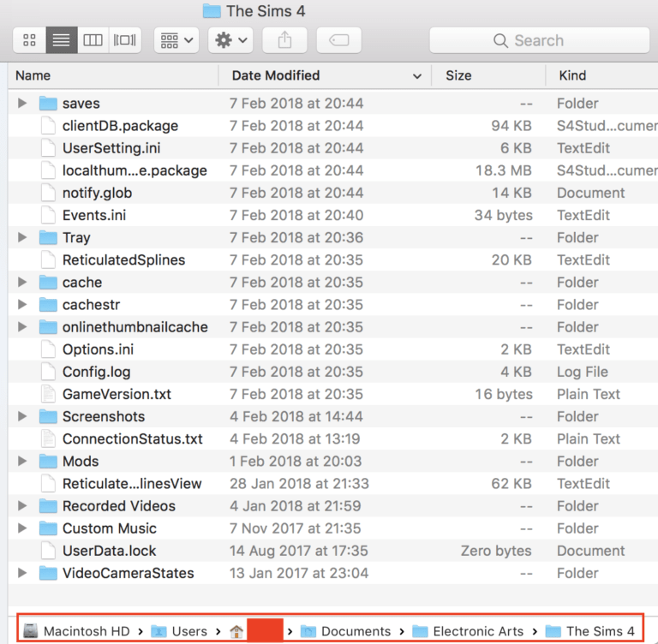Screen dimensions: 658x644
Task: Expand the saves folder
Action: pyautogui.click(x=22, y=104)
